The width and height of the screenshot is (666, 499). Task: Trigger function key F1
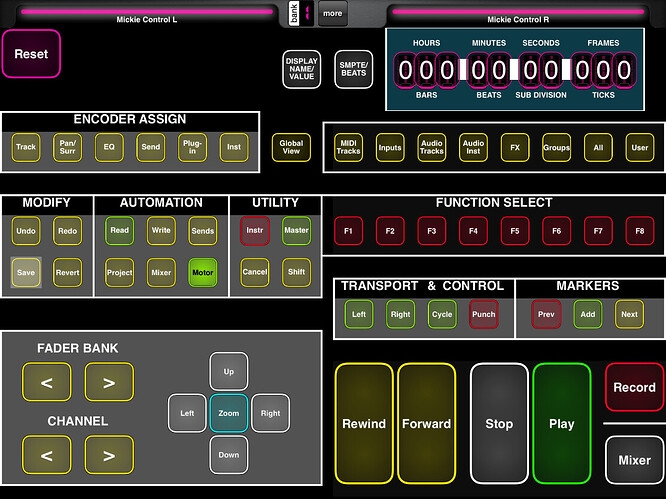pos(348,231)
